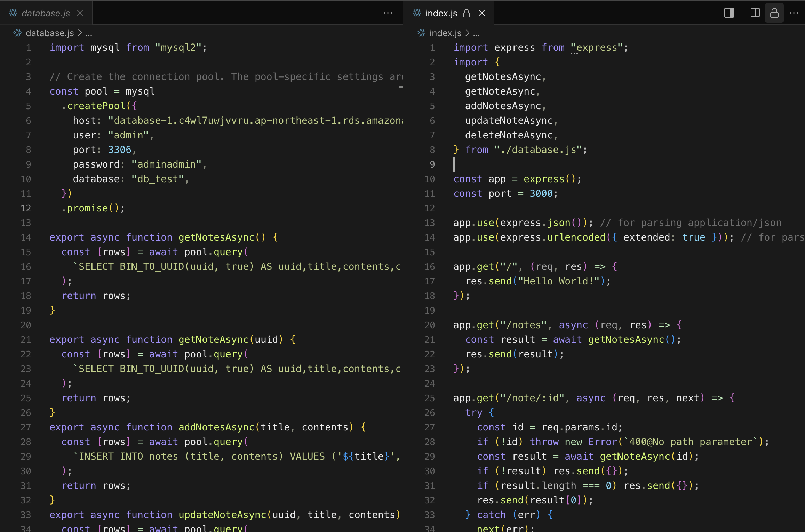Click the index.js breadcrumb file name
The width and height of the screenshot is (805, 532).
(x=445, y=33)
